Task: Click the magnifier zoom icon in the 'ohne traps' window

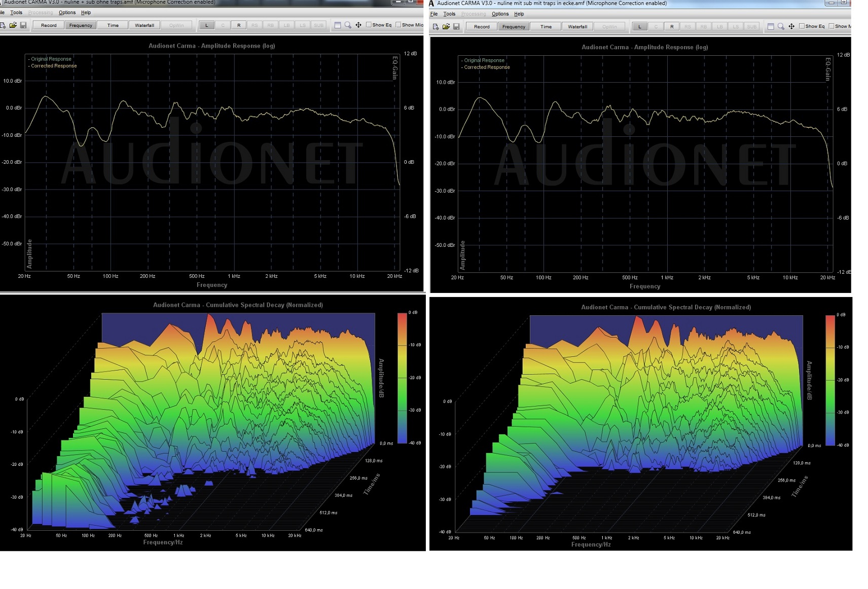Action: pos(348,25)
